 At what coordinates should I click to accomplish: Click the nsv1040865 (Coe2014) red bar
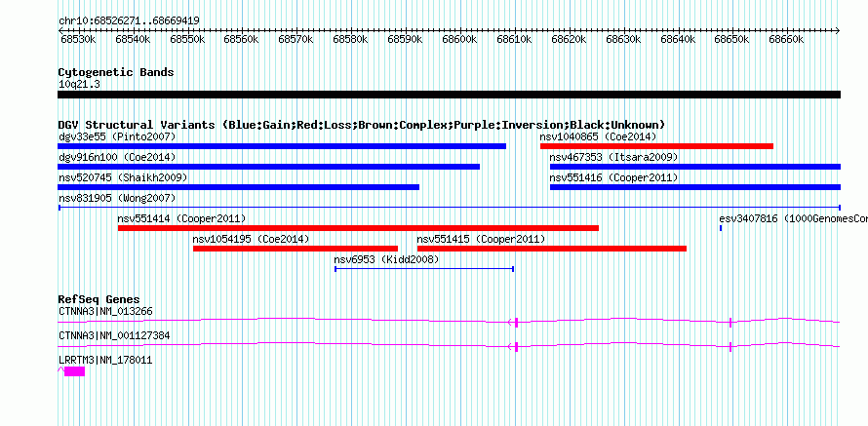coord(656,146)
